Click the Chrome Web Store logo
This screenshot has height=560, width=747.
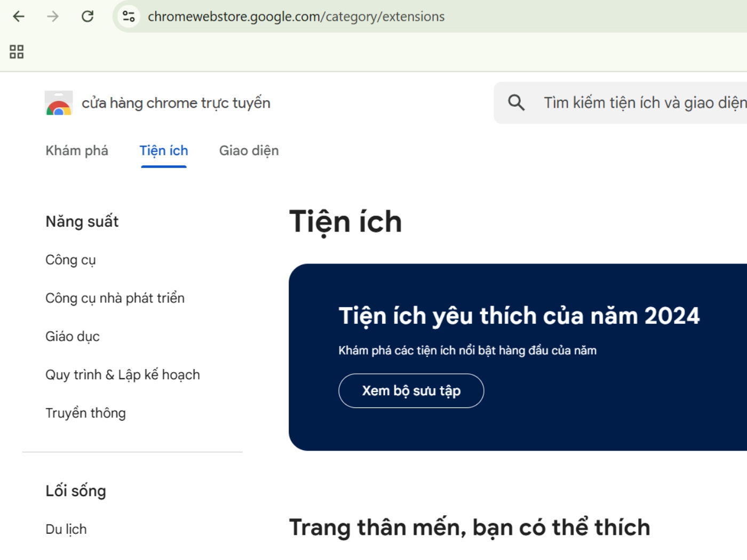click(59, 103)
